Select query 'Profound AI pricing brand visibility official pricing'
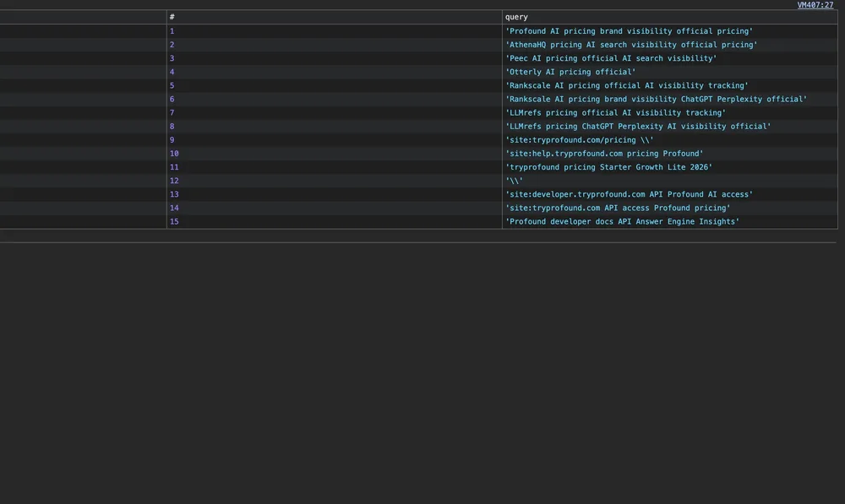Screen dimensions: 845x504 629,31
